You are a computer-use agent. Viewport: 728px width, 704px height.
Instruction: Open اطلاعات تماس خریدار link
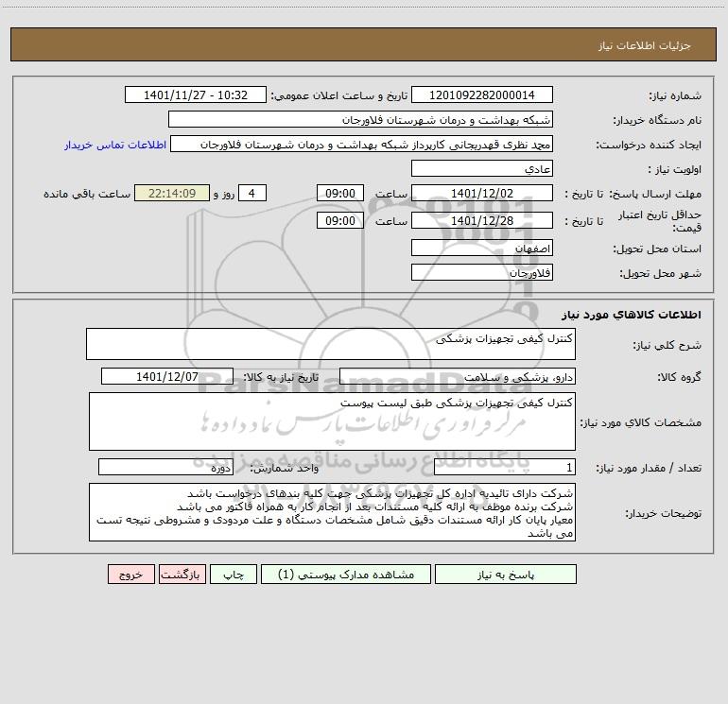pyautogui.click(x=115, y=145)
